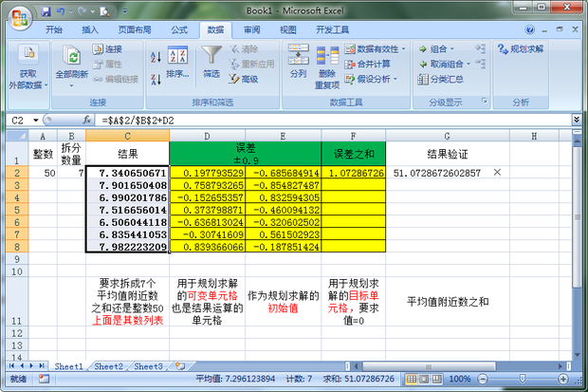Select cell F2 with 1.07286726
588x392 pixels.
[x=353, y=173]
